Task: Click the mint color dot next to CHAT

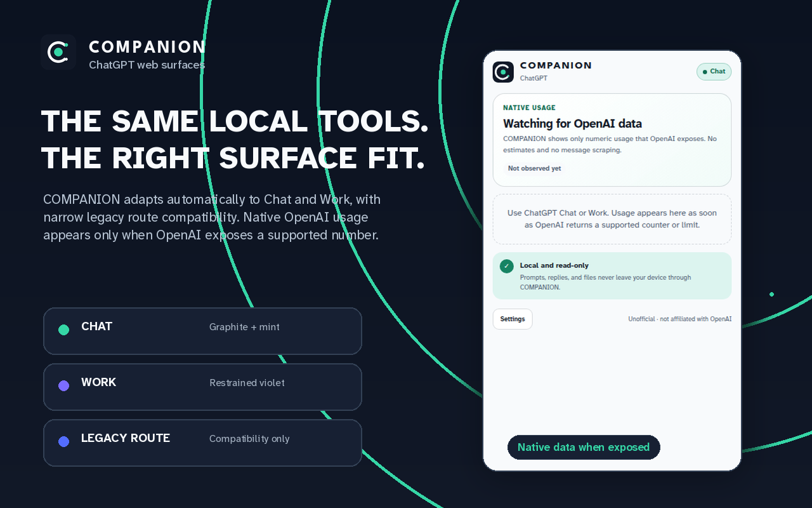Action: click(x=63, y=330)
